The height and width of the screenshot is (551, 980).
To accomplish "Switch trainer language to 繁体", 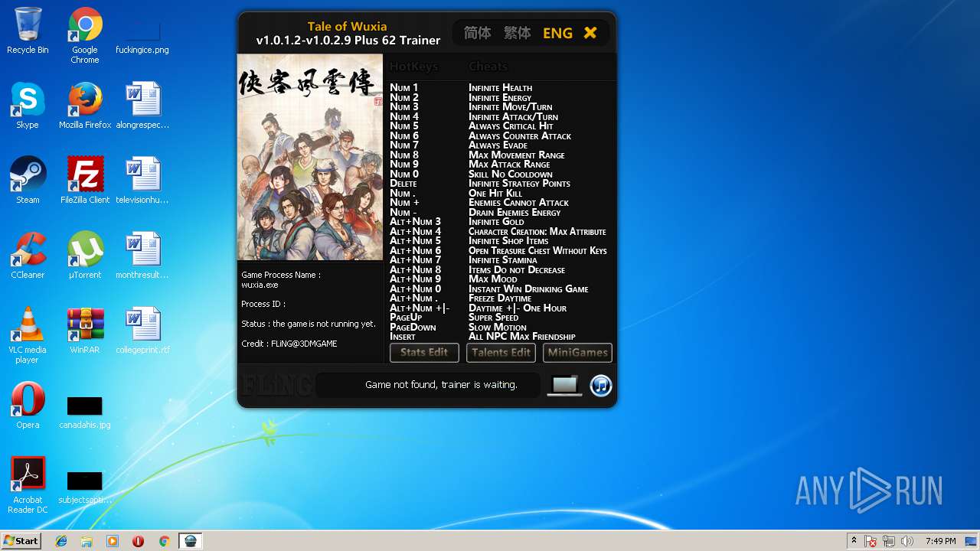I will 517,33.
